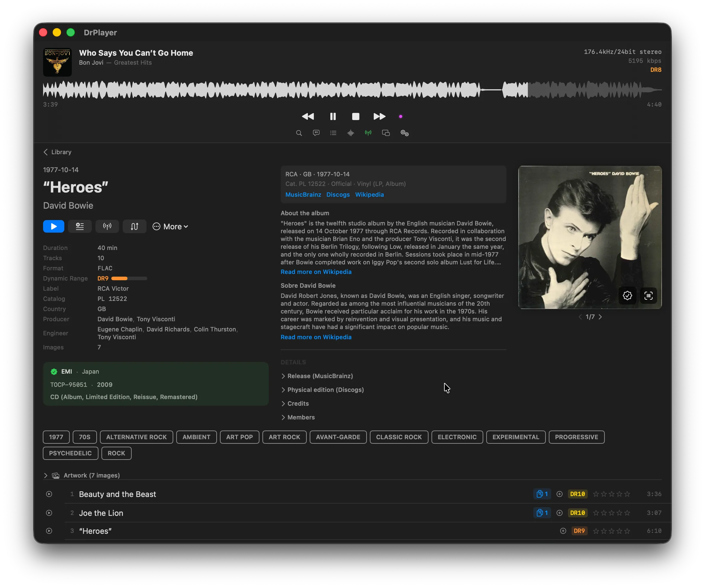
Task: Skip back with the rewind button
Action: [308, 116]
